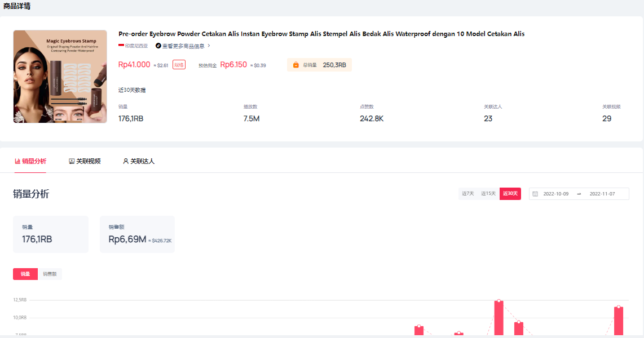The height and width of the screenshot is (338, 644).
Task: Switch the range to 近15天
Action: coord(488,194)
